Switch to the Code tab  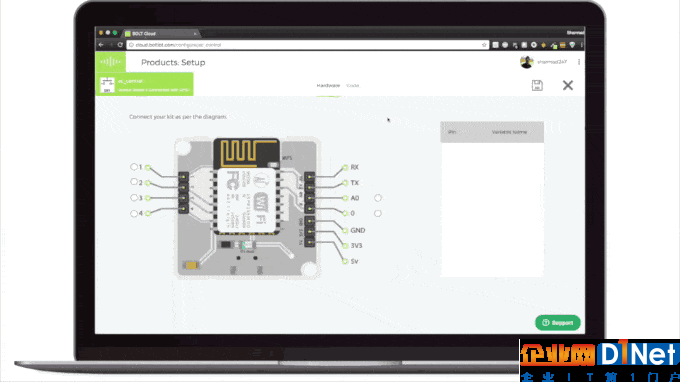[x=353, y=86]
